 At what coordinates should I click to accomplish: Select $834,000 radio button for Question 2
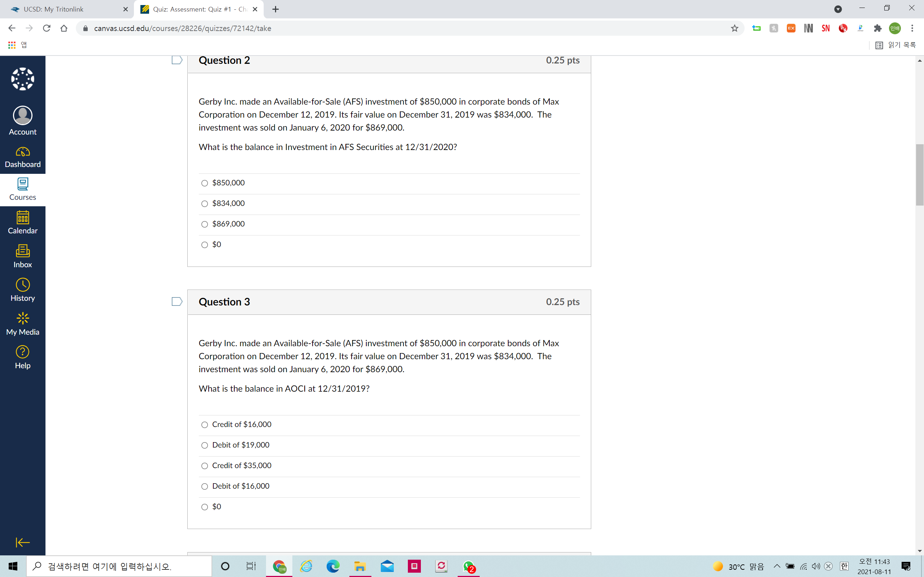point(205,203)
